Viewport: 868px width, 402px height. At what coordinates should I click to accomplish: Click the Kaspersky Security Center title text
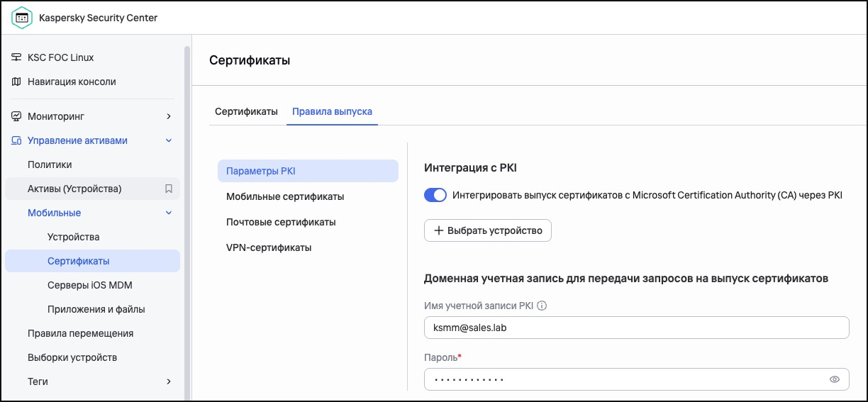98,18
